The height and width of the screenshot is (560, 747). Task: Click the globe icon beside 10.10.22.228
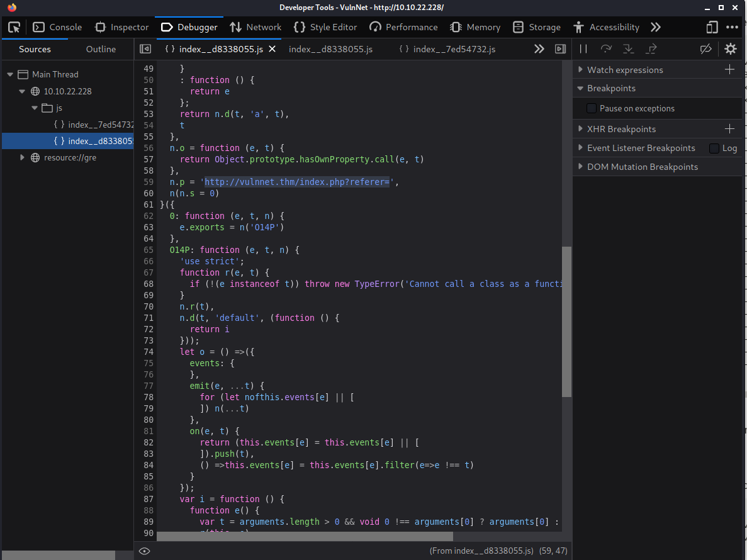click(x=35, y=91)
